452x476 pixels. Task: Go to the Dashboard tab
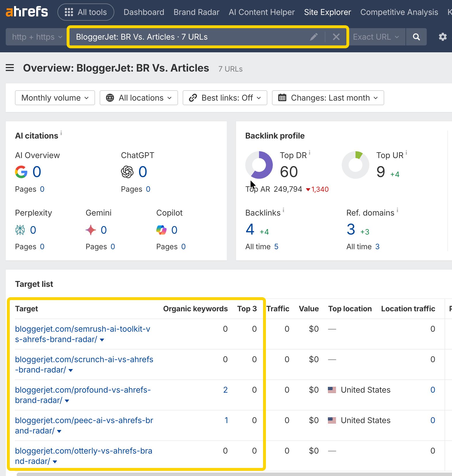pyautogui.click(x=144, y=12)
